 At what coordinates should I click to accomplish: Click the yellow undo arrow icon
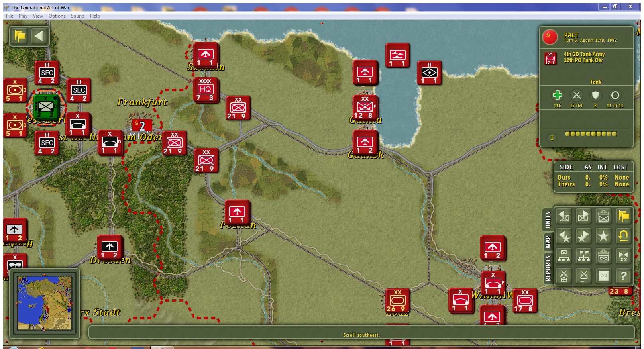coord(623,236)
